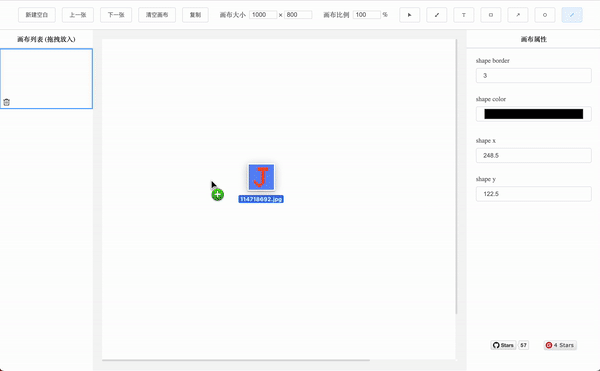Click the 画布属性 panel header

pyautogui.click(x=533, y=39)
